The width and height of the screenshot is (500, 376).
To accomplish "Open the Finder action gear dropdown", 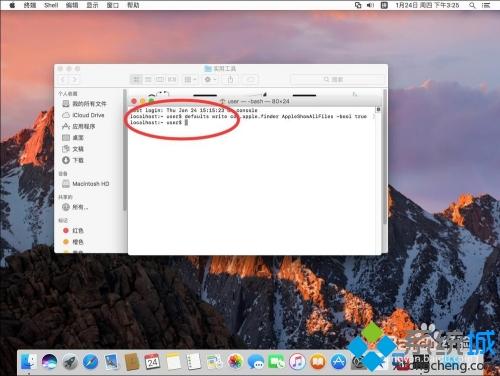I will [210, 79].
